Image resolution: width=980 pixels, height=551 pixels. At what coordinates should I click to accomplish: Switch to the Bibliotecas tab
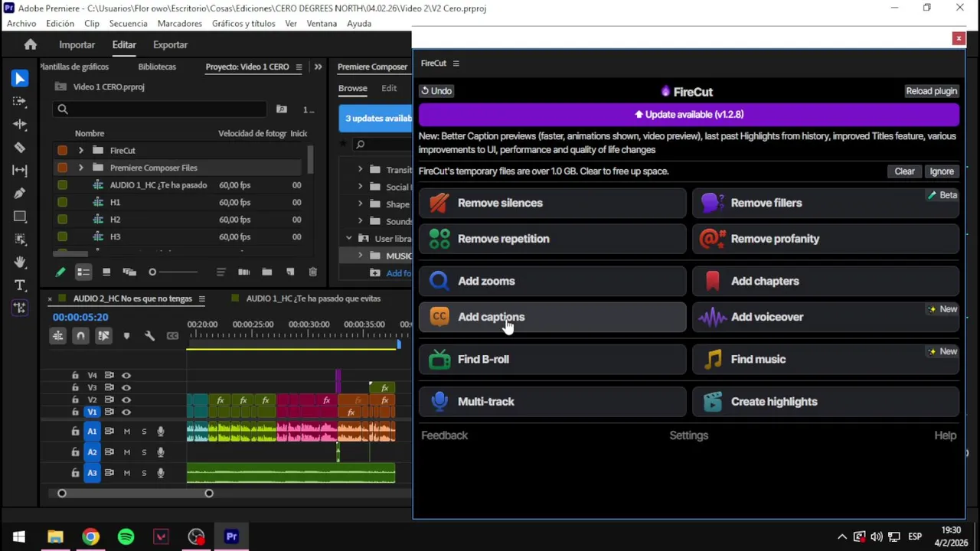tap(157, 67)
